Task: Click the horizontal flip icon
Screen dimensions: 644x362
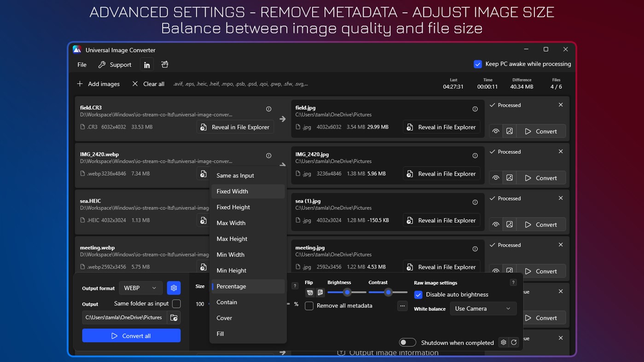Action: tap(310, 292)
